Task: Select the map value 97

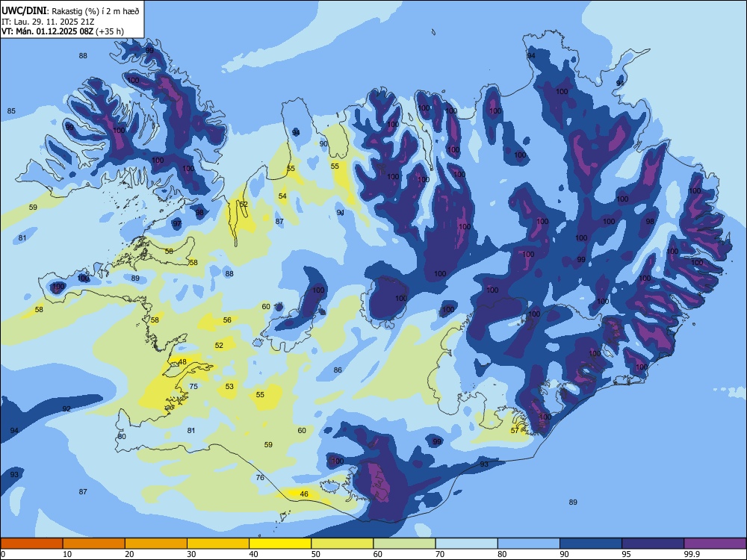Action: (x=177, y=223)
